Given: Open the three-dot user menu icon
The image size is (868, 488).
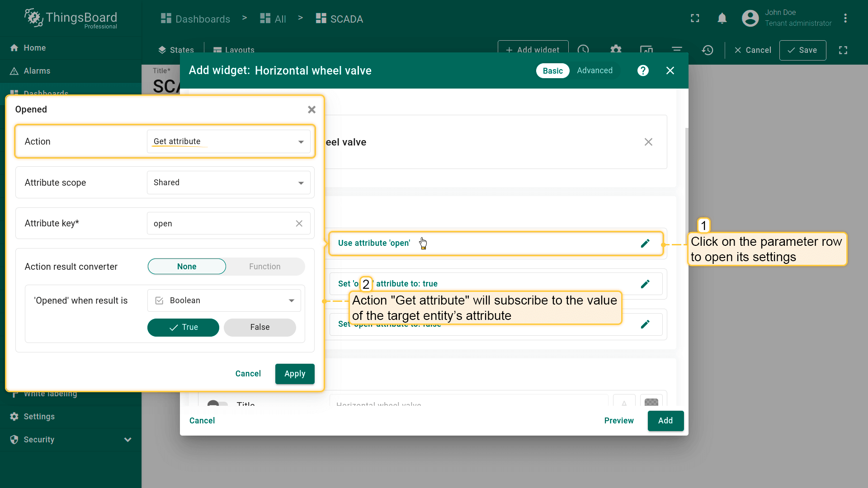Looking at the screenshot, I should click(845, 19).
